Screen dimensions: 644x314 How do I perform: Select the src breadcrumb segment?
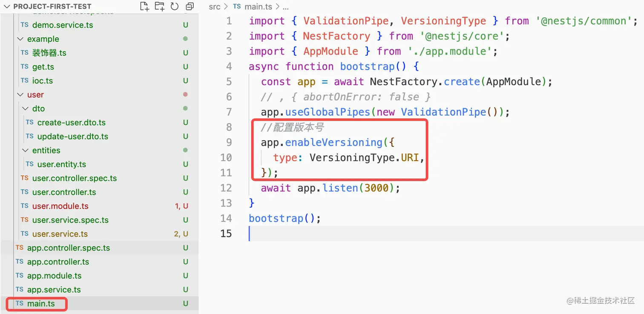pos(214,7)
